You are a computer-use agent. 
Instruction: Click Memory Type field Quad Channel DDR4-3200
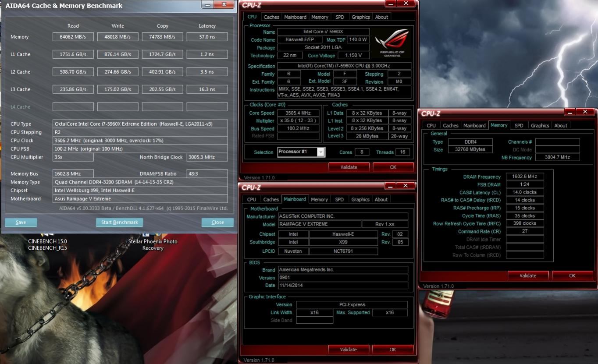(140, 182)
